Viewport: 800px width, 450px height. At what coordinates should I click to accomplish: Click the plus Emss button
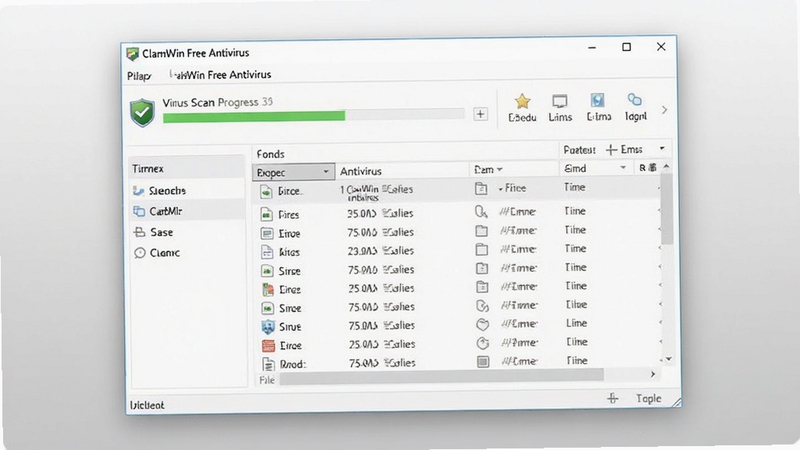[624, 149]
